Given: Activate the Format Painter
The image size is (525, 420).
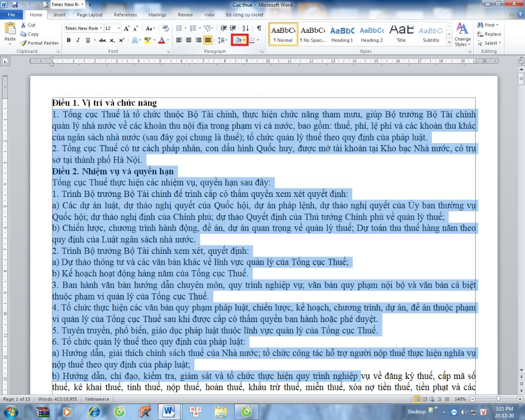Looking at the screenshot, I should (x=39, y=43).
